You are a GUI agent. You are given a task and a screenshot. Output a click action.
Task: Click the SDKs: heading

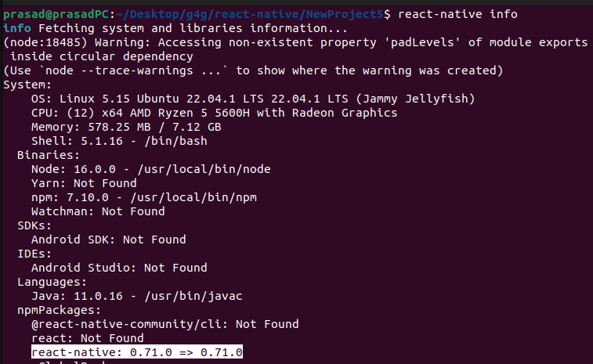34,225
